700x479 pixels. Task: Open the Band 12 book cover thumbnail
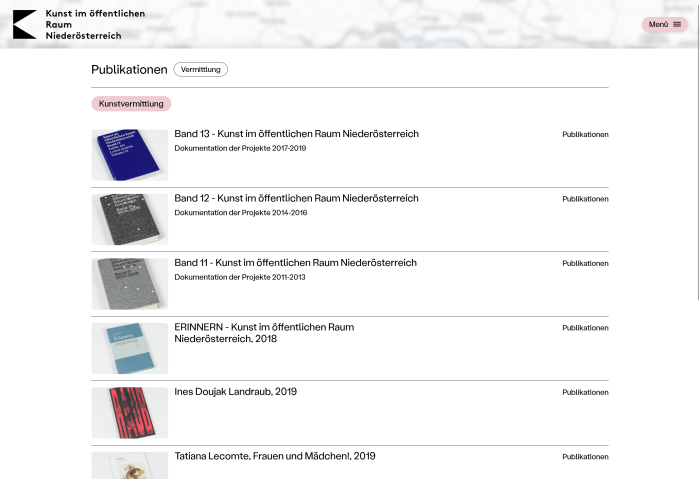point(130,219)
